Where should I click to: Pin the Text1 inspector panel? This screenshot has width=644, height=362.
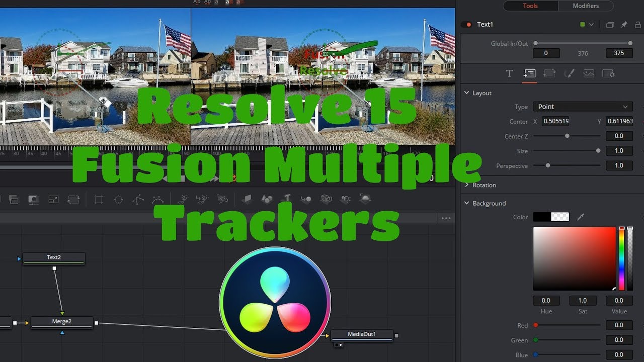tap(624, 25)
